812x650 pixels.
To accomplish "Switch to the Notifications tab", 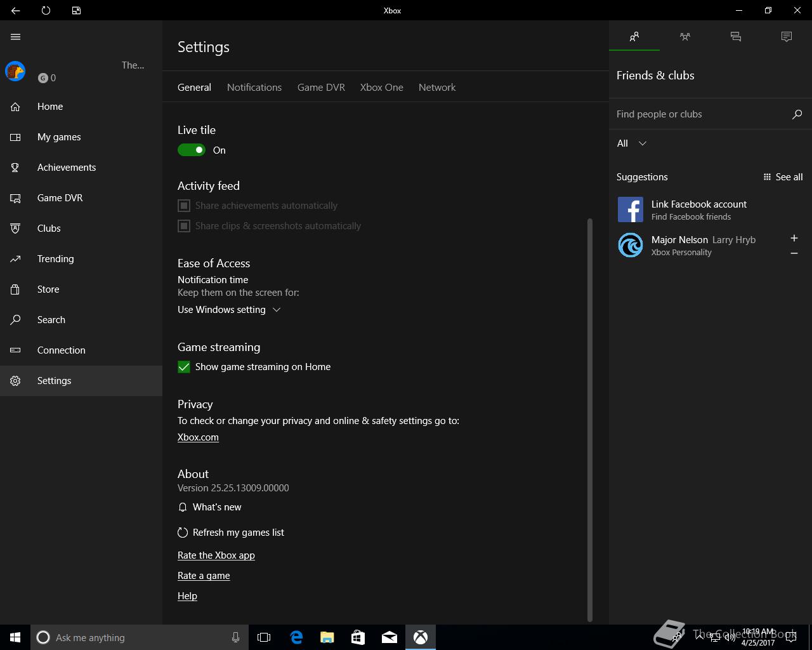I will [254, 88].
